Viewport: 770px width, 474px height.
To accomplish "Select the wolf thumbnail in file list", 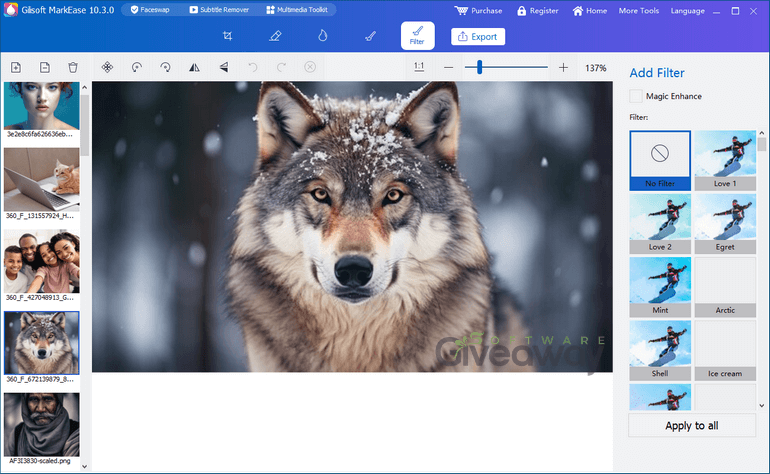I will pyautogui.click(x=42, y=343).
